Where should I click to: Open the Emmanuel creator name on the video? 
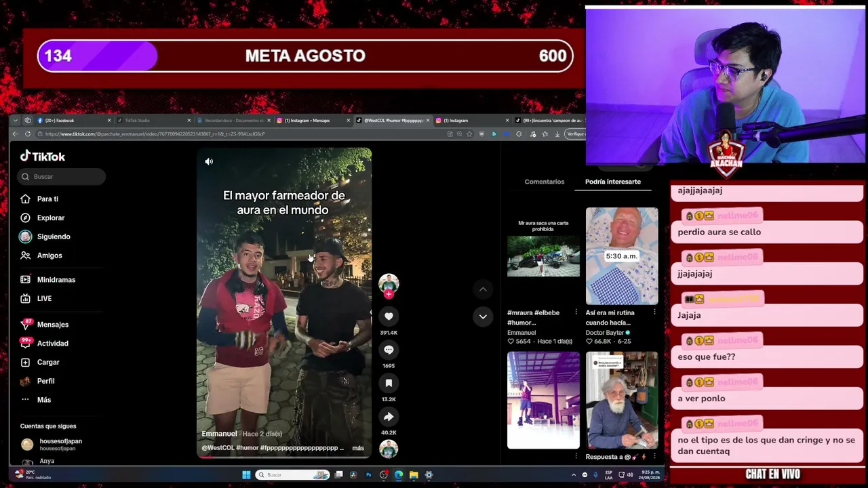point(219,434)
